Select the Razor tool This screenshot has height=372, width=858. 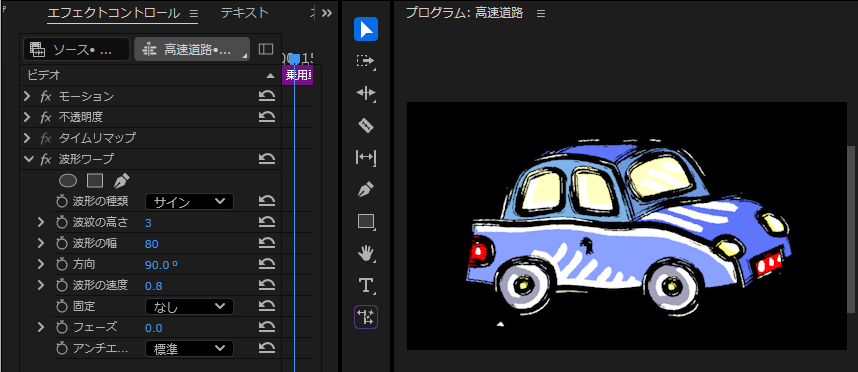pos(366,126)
